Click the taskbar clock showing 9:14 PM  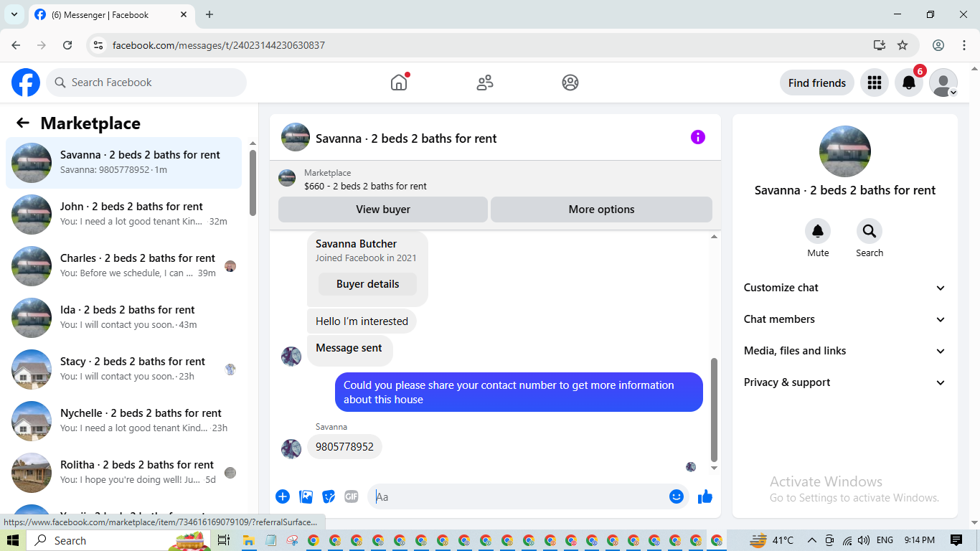pyautogui.click(x=919, y=540)
